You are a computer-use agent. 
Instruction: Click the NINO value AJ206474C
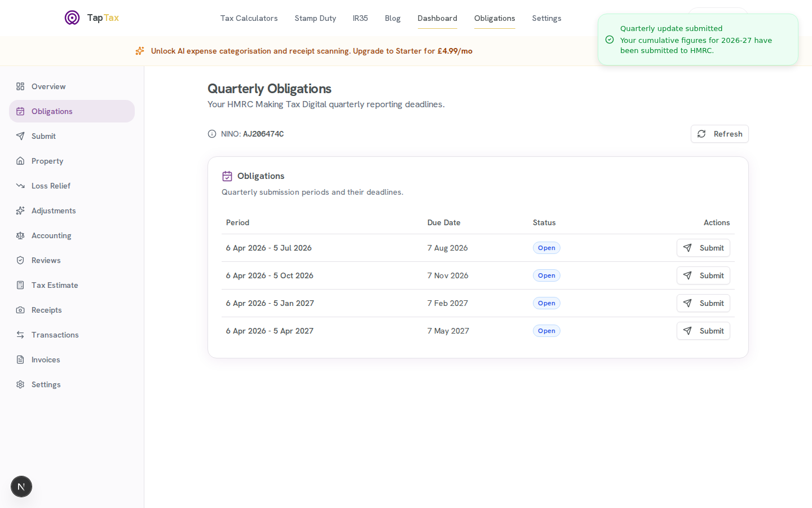[x=263, y=134]
